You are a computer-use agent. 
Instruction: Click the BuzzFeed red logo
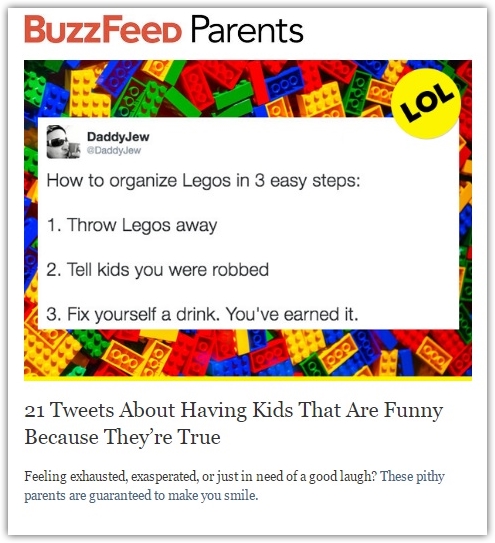(103, 30)
